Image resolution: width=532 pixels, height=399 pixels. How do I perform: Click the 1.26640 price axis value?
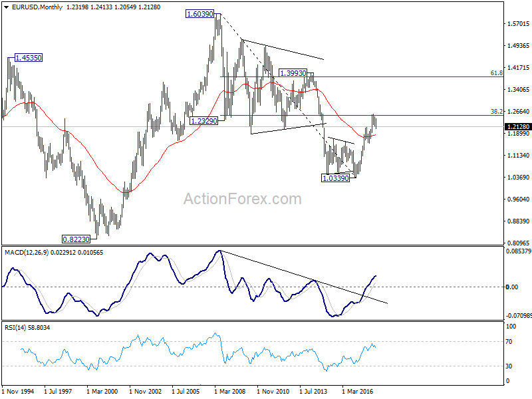coord(518,112)
